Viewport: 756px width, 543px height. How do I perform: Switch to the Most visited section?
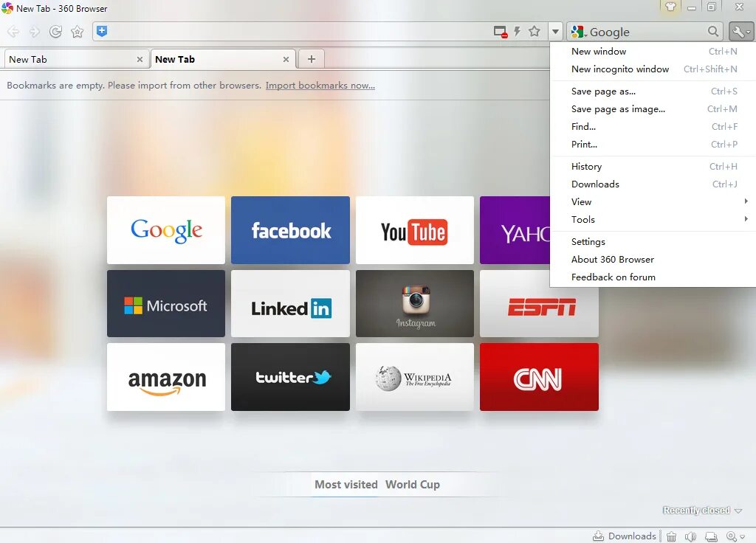click(x=346, y=485)
